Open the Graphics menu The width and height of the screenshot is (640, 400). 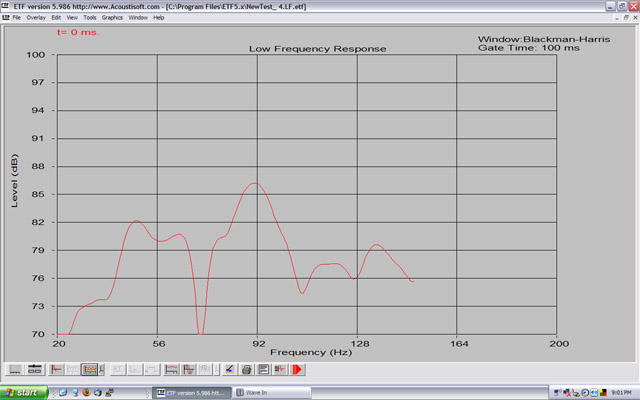[112, 18]
